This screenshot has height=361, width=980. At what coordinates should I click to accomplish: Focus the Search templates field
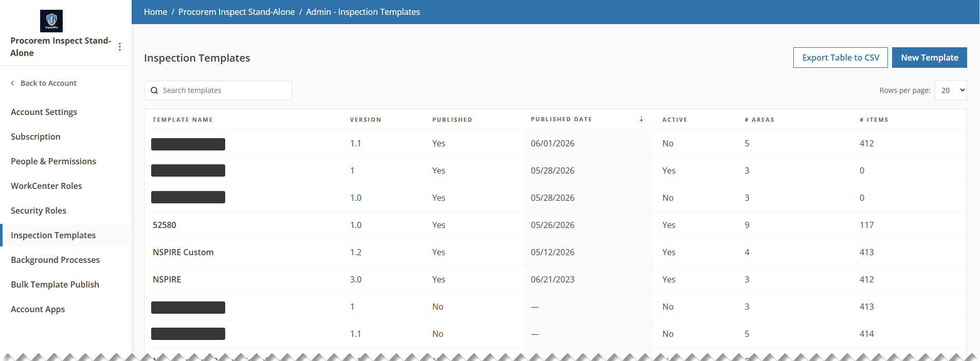pyautogui.click(x=218, y=90)
